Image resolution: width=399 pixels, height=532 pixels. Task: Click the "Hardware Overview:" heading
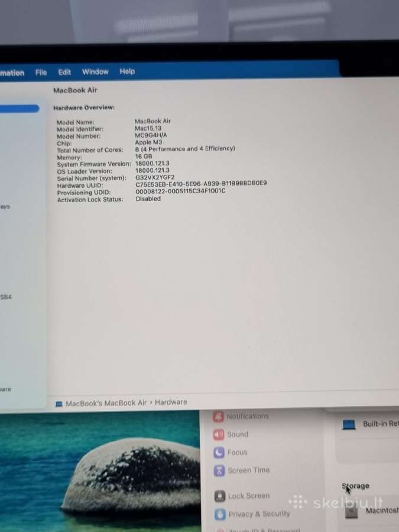pyautogui.click(x=84, y=108)
